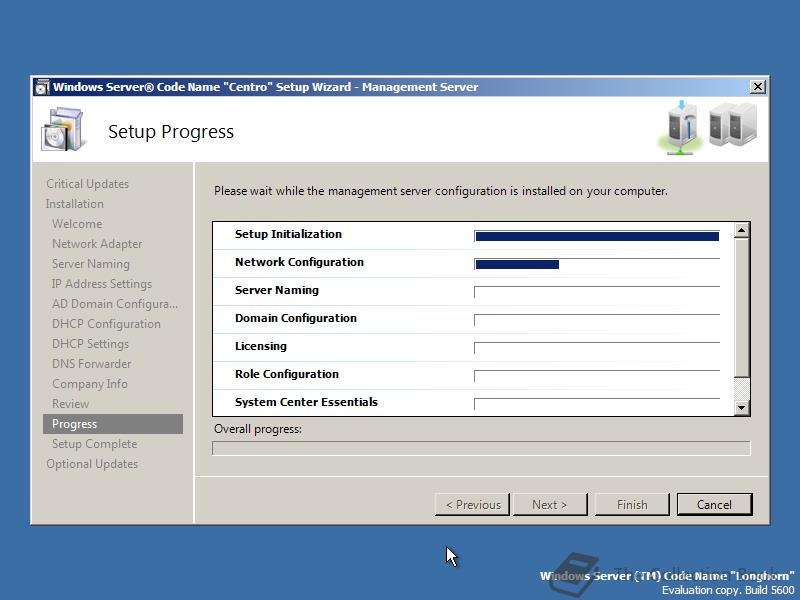Screen dimensions: 800x600
Task: Click the Longhorn evaluation copy desktop text
Action: click(667, 583)
